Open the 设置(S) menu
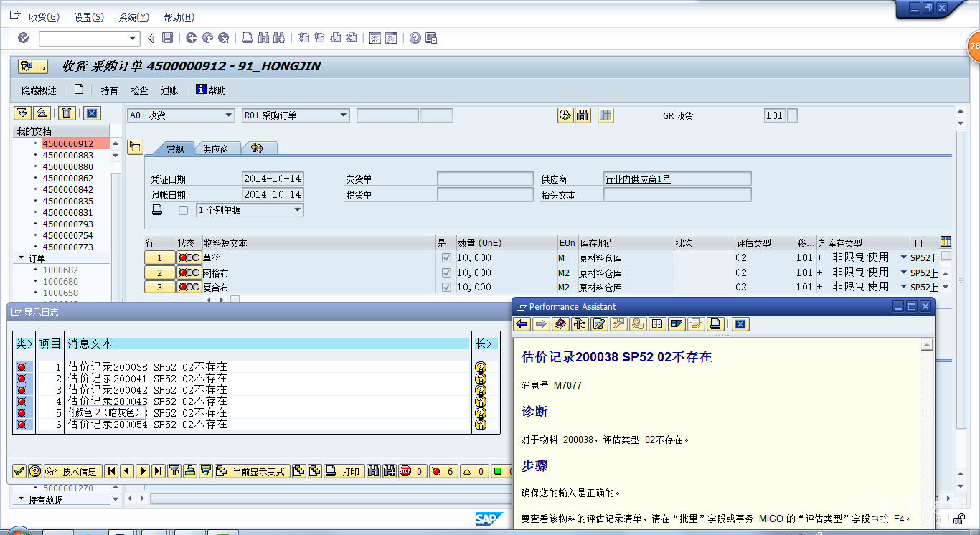 (x=89, y=17)
